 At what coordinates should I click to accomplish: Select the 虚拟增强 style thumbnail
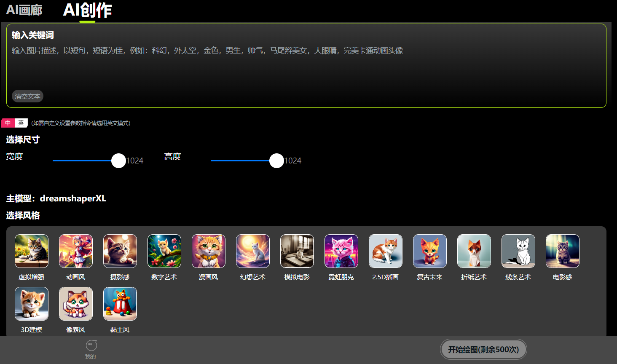click(32, 251)
